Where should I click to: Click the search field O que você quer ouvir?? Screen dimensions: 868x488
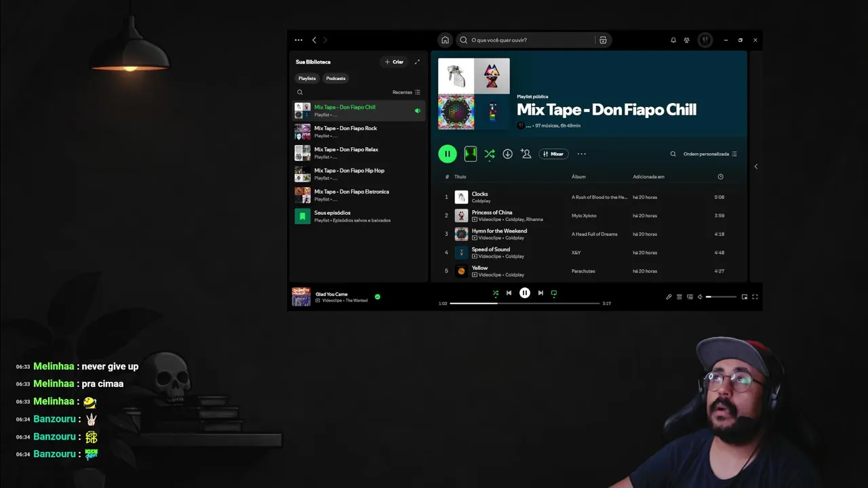(x=532, y=40)
